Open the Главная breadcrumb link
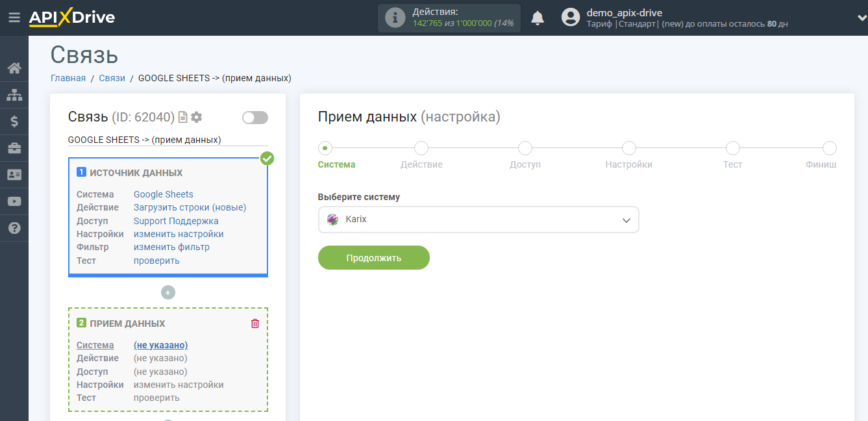868x421 pixels. 68,78
